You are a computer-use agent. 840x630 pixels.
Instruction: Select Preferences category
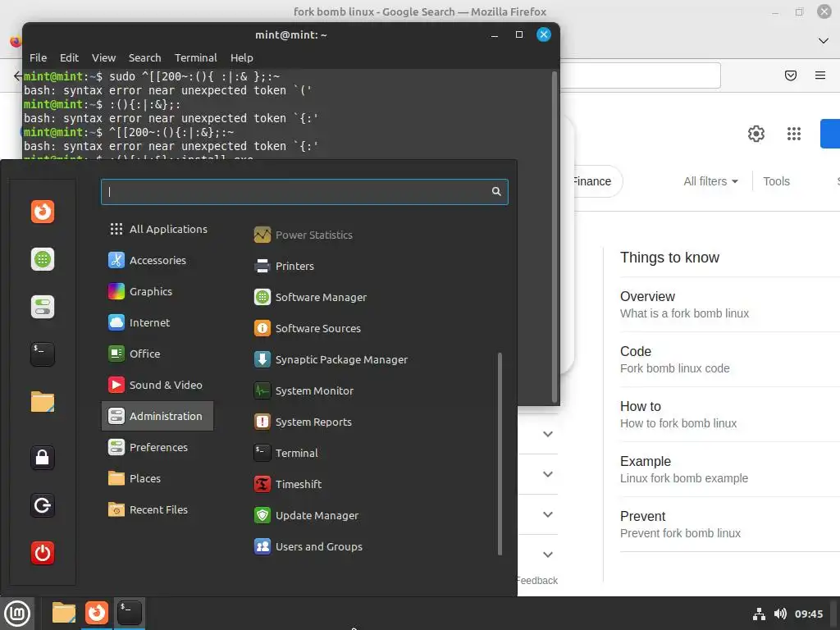(x=157, y=447)
